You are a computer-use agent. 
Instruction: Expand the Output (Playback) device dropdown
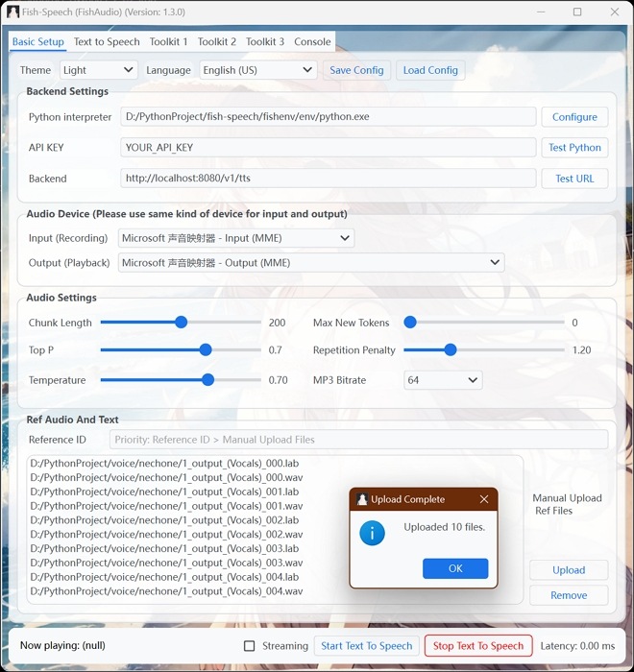pos(311,263)
